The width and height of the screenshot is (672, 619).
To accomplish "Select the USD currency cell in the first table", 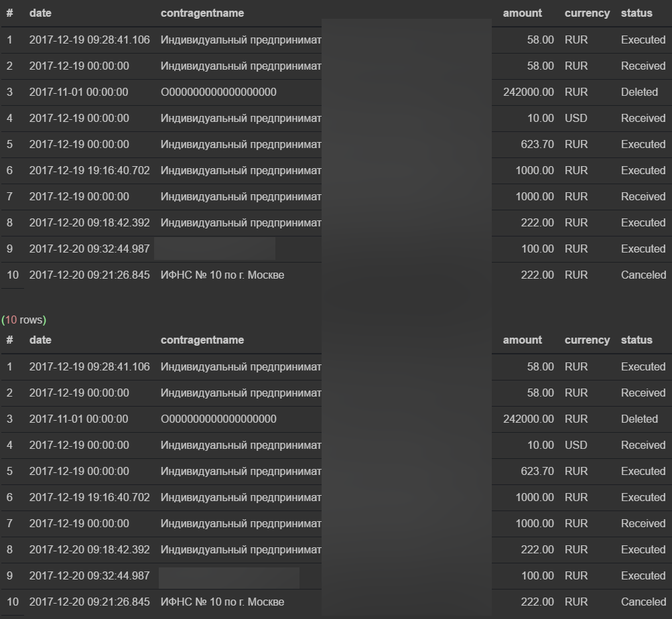I will (x=576, y=119).
